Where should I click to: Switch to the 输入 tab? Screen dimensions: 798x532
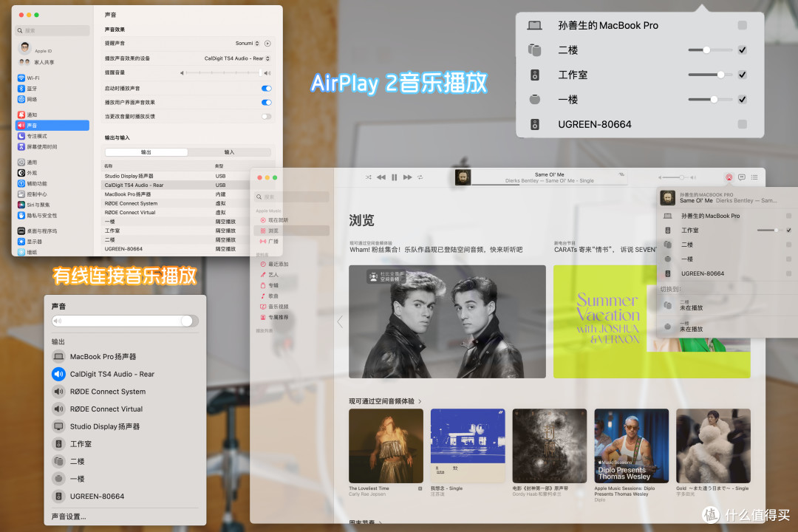229,152
